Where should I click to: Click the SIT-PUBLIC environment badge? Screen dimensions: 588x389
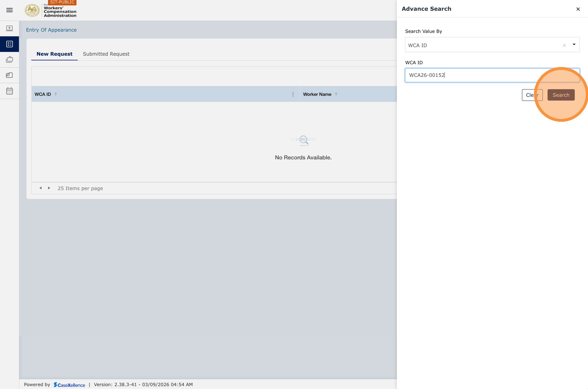pyautogui.click(x=62, y=2)
